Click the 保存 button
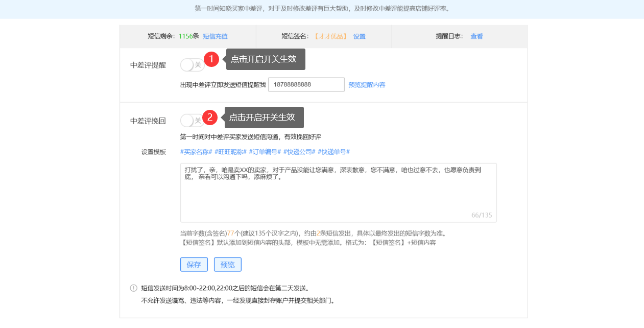The width and height of the screenshot is (644, 328). click(x=194, y=265)
